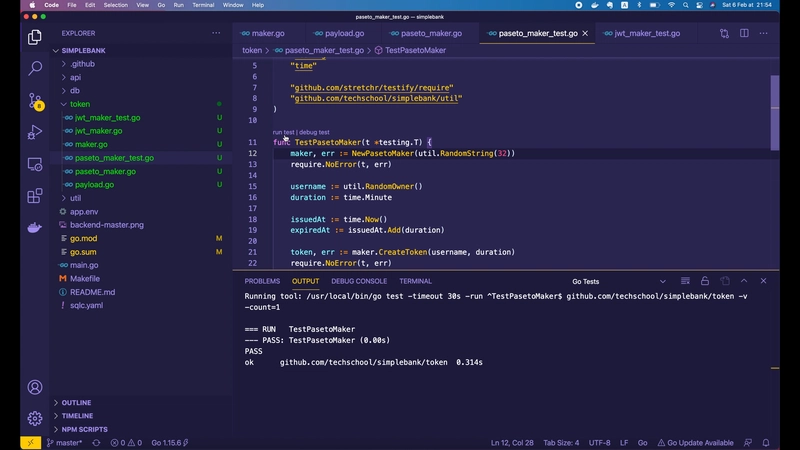Open the Run and Debug view
800x450 pixels.
(35, 132)
